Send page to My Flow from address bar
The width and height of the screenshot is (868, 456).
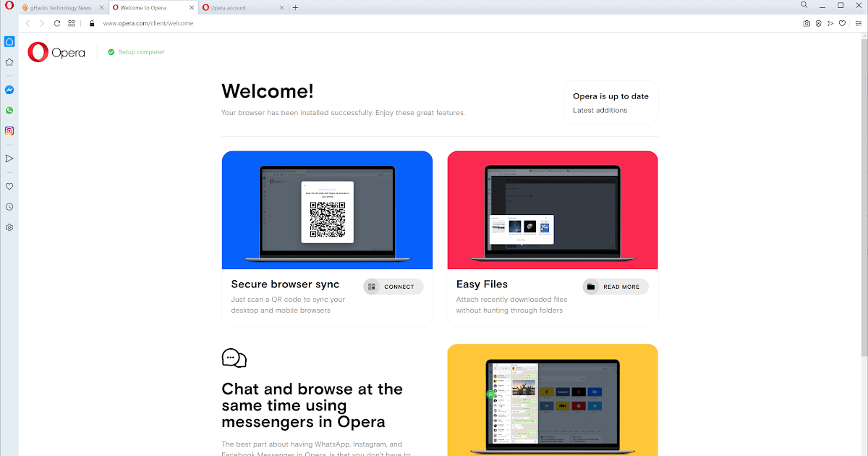pos(830,23)
